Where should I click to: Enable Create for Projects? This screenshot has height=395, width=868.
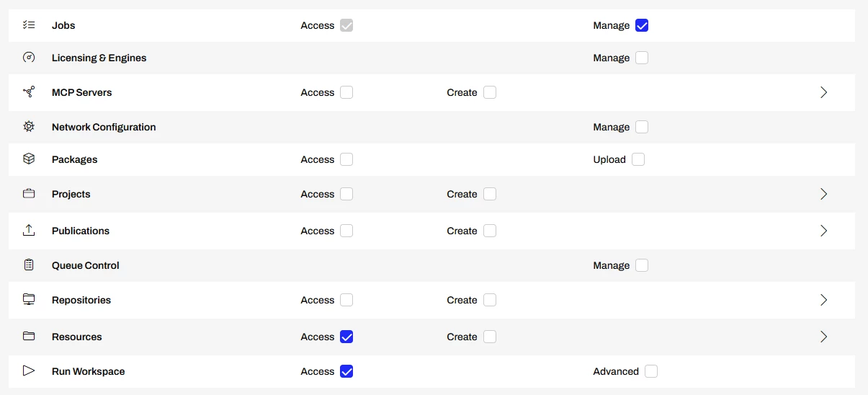click(x=490, y=194)
